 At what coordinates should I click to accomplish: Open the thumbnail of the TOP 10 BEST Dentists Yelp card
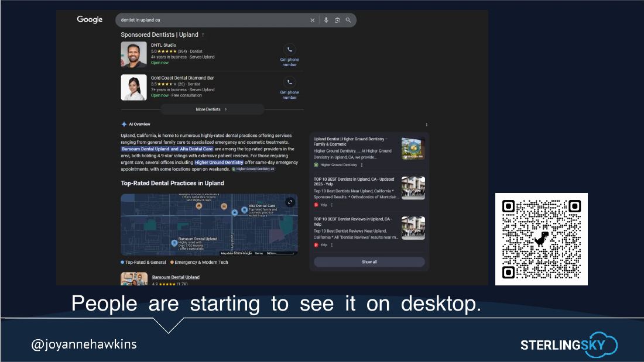coord(413,188)
